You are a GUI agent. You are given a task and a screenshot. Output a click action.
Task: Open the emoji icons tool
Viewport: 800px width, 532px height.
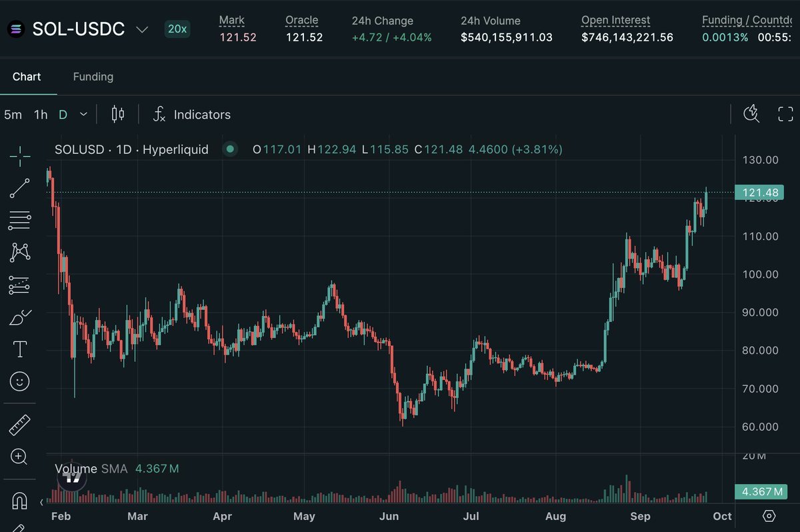20,381
